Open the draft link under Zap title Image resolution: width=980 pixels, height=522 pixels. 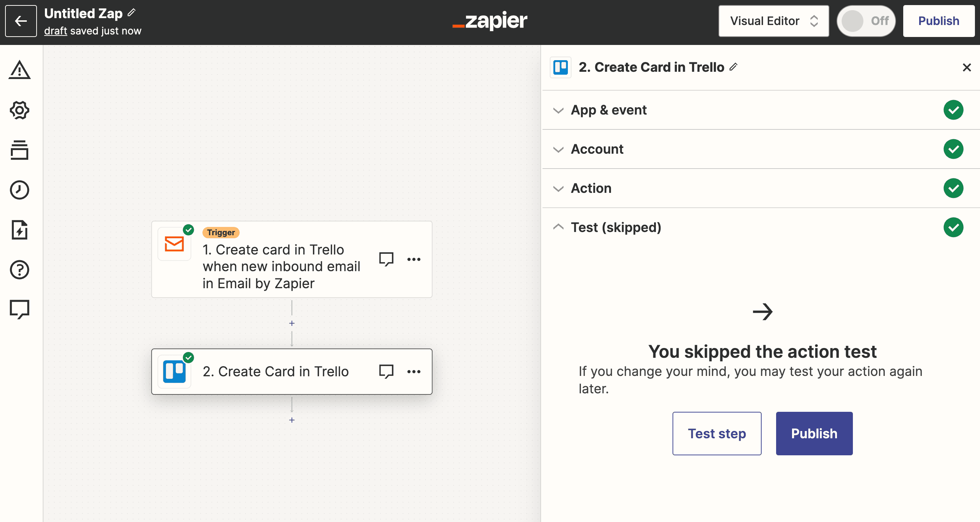click(x=55, y=31)
